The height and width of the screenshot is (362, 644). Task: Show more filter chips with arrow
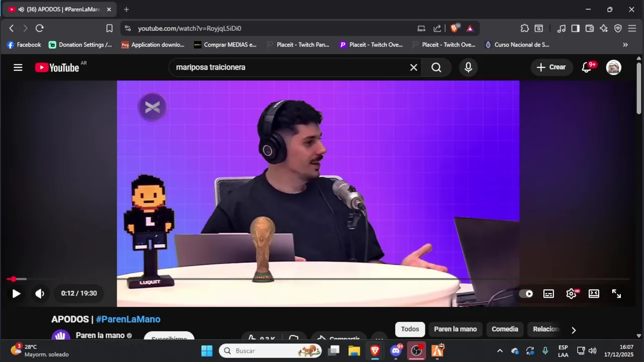coord(573,330)
